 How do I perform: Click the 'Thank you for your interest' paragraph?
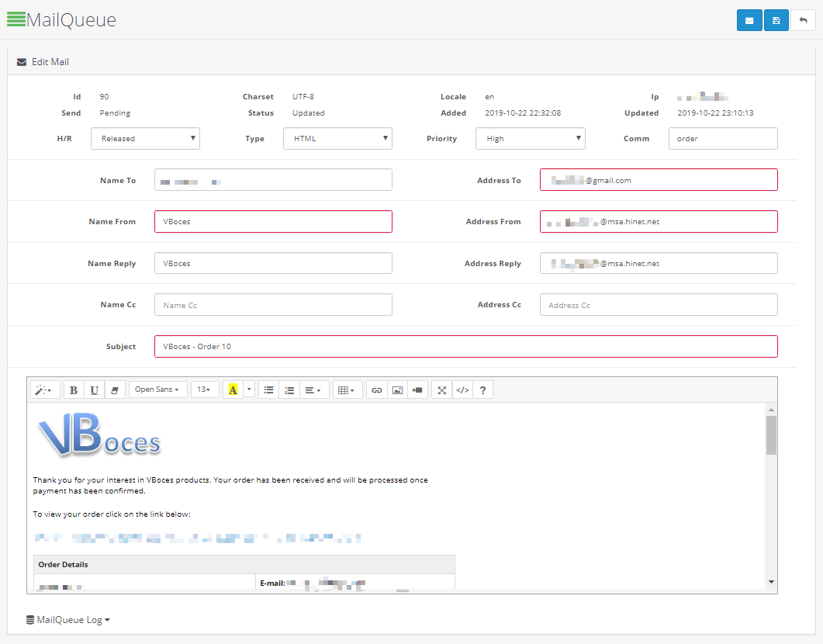pos(230,486)
